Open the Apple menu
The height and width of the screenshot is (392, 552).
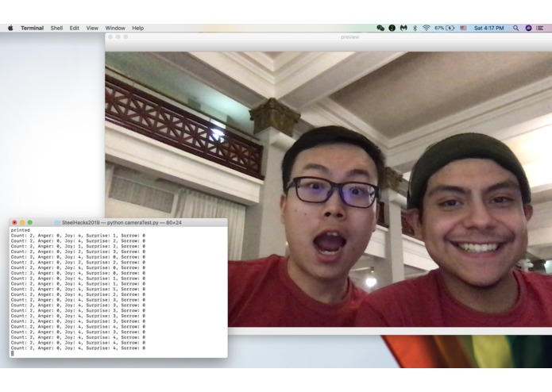(10, 28)
